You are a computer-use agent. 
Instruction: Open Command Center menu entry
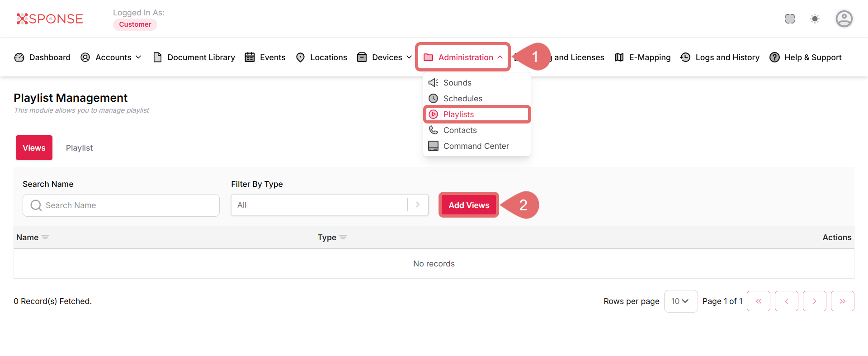click(x=476, y=146)
